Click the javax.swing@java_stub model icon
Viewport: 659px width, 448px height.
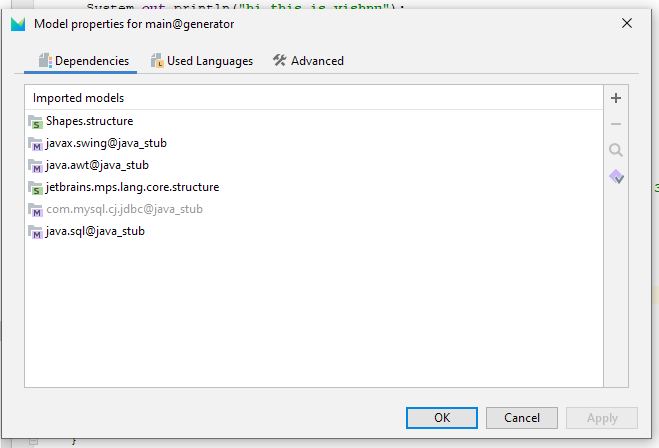tap(36, 143)
